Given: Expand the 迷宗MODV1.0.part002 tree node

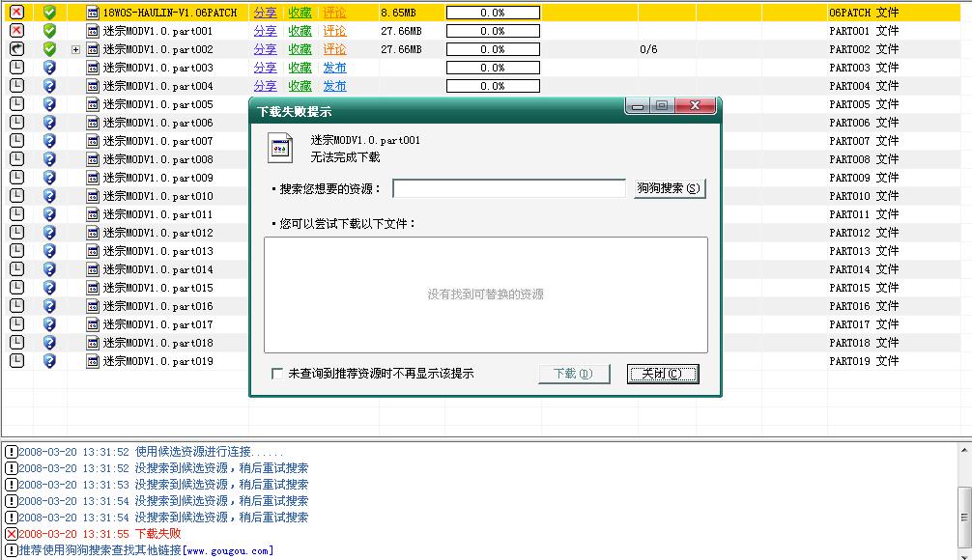Looking at the screenshot, I should 75,49.
